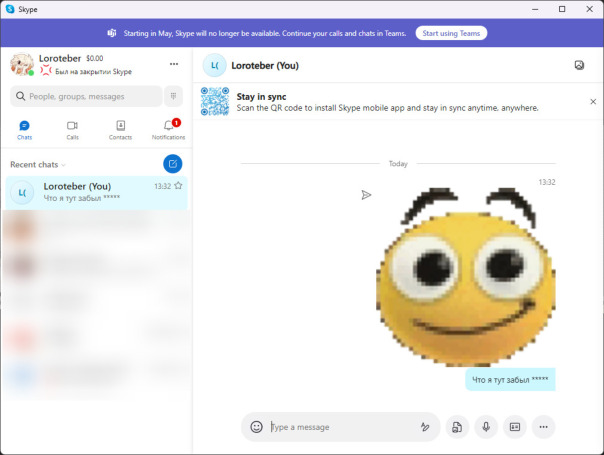Viewport: 604px width, 455px height.
Task: Start a new chat with the pencil button
Action: pyautogui.click(x=173, y=164)
